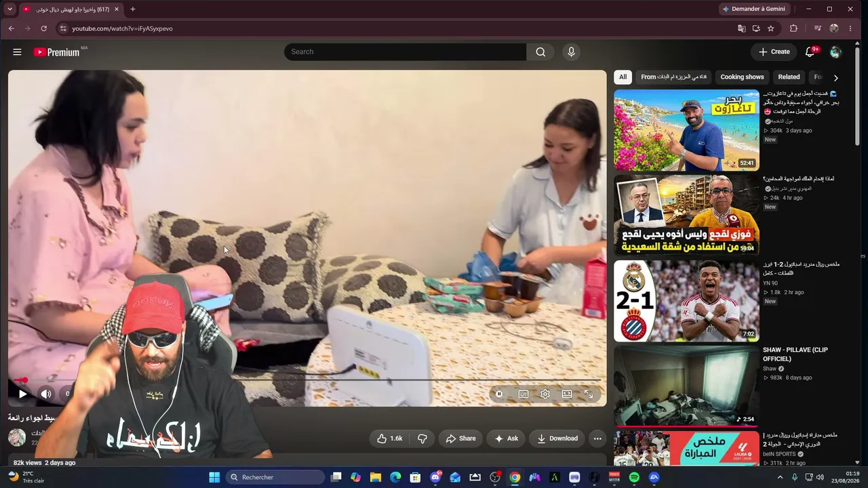Reload the page

point(44,28)
